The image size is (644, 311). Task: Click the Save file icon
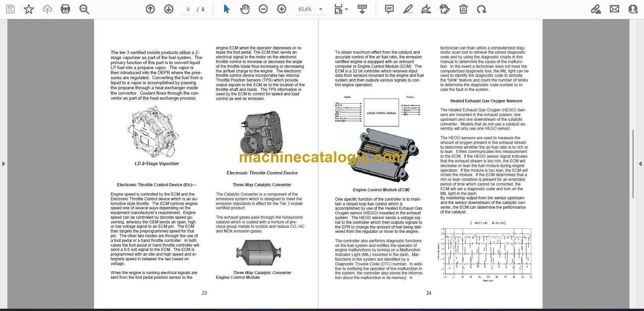pyautogui.click(x=10, y=9)
